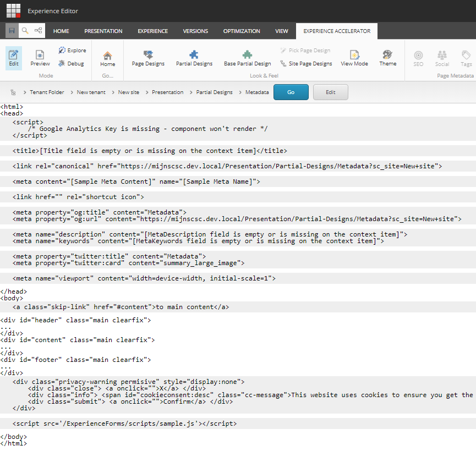Screen dimensions: 476x451
Task: Click the keywords meta line
Action: tap(198, 241)
